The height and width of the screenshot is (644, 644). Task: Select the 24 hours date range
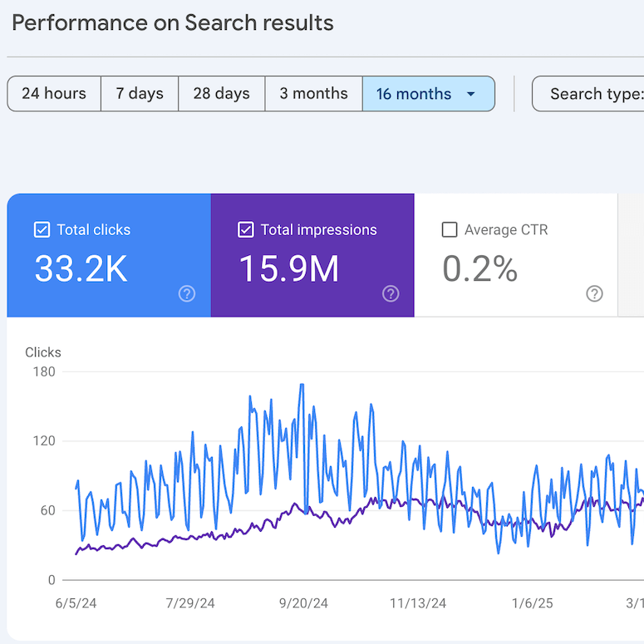click(54, 94)
